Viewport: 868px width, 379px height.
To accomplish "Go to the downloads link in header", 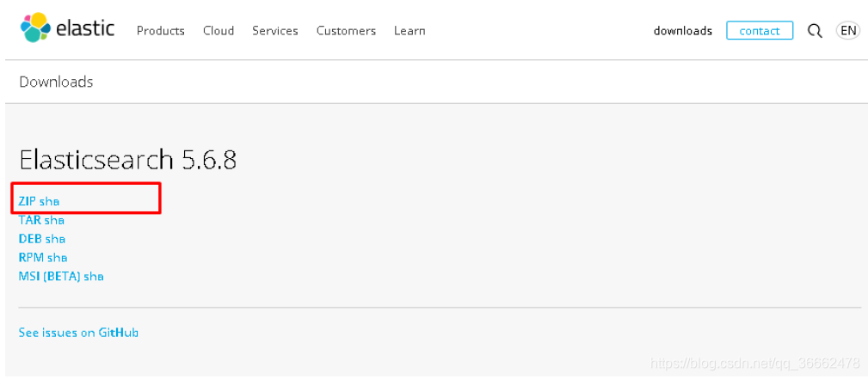I will coord(683,31).
